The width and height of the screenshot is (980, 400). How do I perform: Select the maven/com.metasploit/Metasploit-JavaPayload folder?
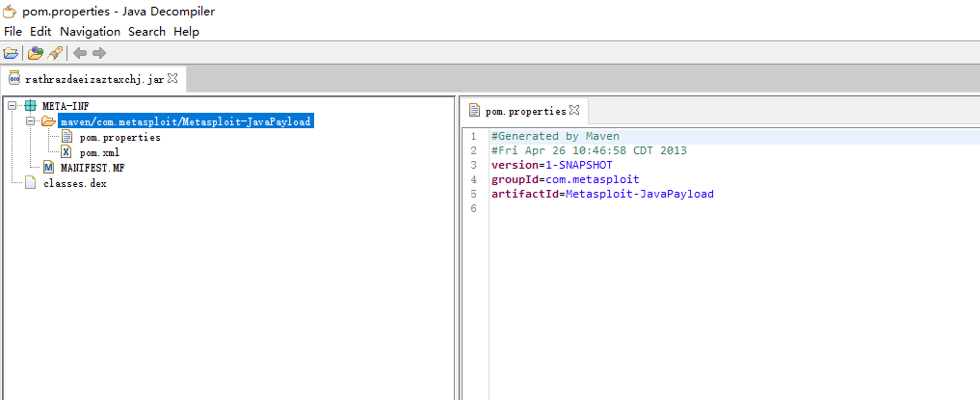[x=186, y=121]
